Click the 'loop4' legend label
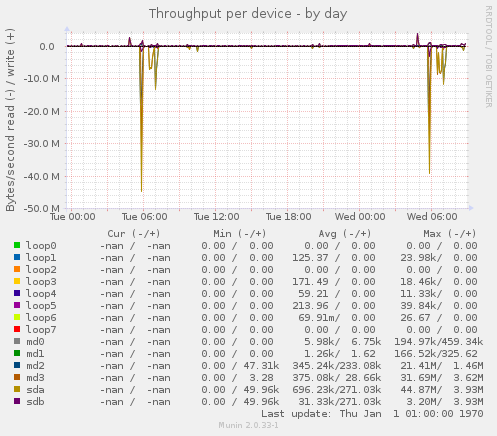497x436 pixels. [41, 294]
